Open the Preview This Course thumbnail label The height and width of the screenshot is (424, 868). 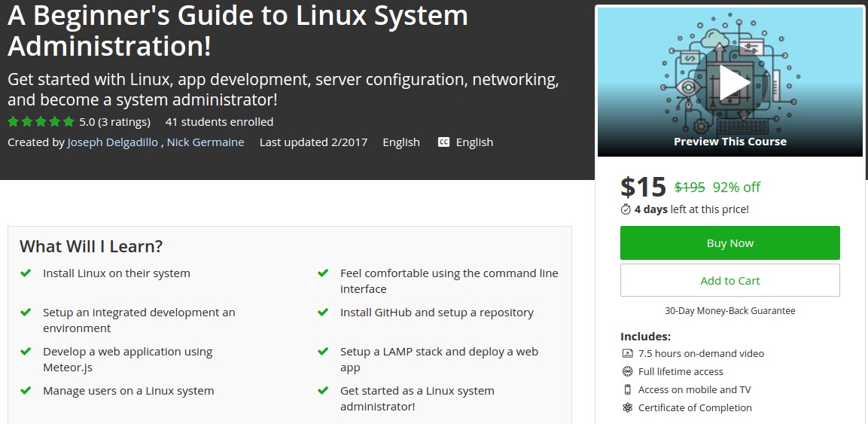(x=729, y=141)
